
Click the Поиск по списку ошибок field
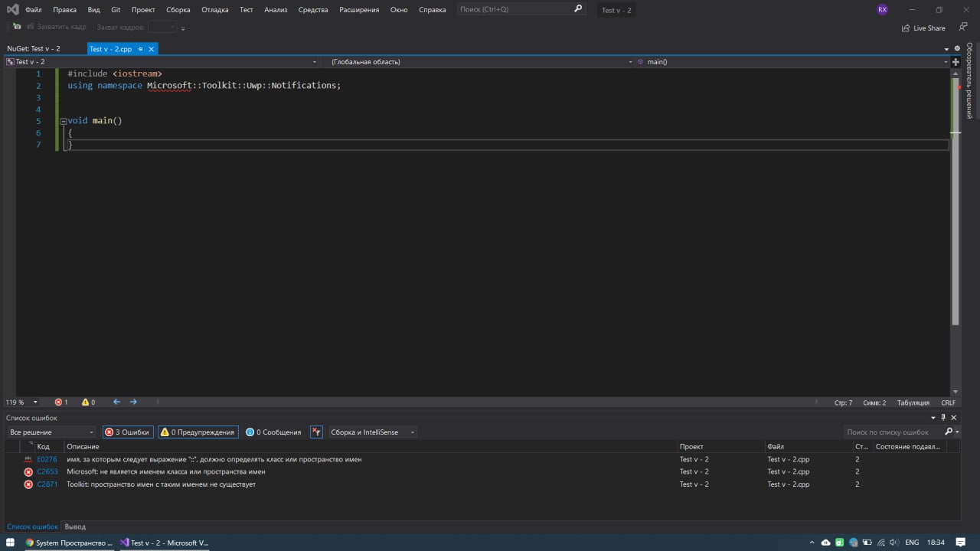893,432
